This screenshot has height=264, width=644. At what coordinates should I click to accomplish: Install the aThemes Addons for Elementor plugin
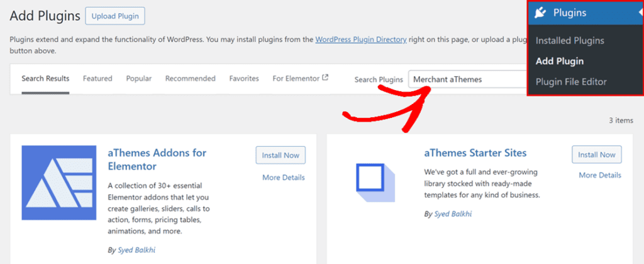(x=280, y=155)
